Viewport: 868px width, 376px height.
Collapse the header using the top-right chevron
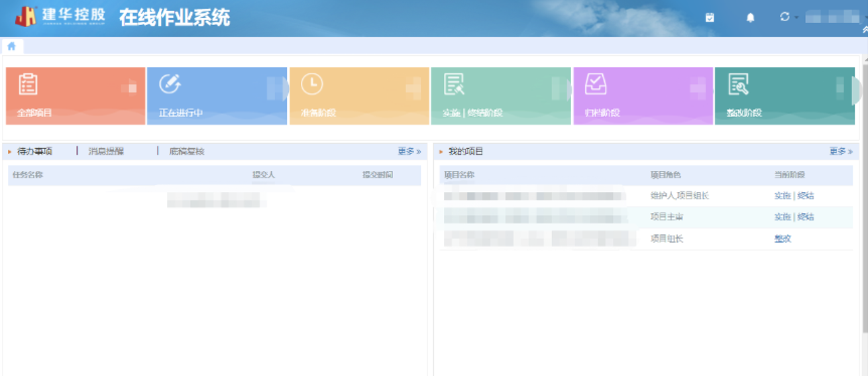[865, 29]
